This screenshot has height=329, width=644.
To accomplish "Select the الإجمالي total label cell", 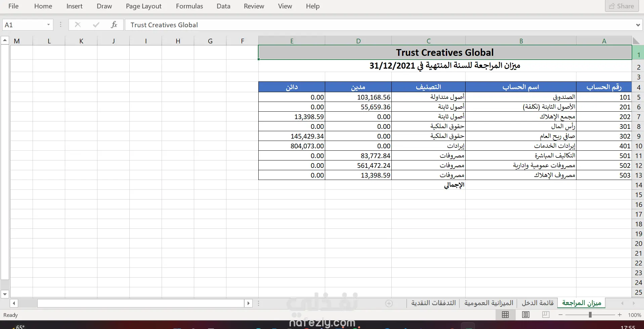I will pos(428,185).
